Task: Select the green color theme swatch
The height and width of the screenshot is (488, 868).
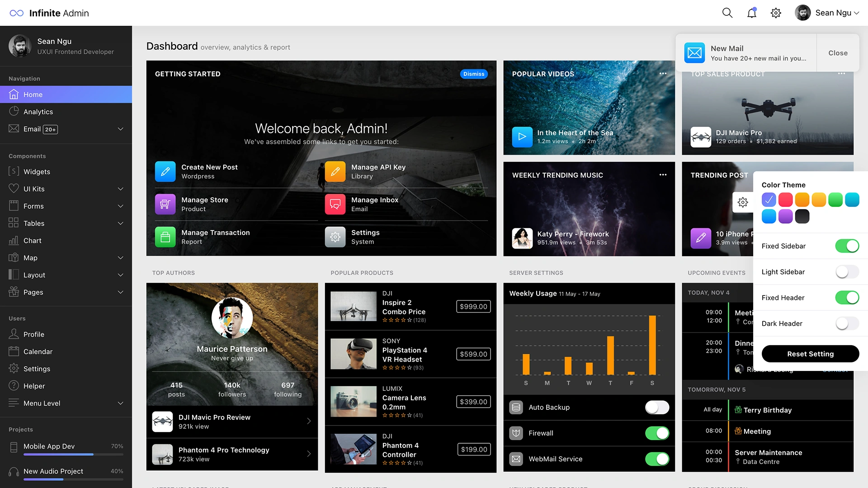Action: pyautogui.click(x=835, y=200)
